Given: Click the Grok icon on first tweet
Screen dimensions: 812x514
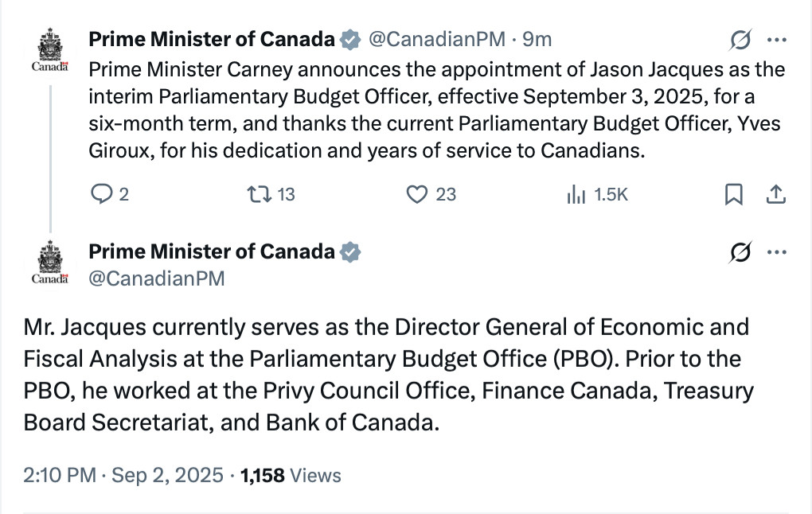Looking at the screenshot, I should pyautogui.click(x=740, y=40).
